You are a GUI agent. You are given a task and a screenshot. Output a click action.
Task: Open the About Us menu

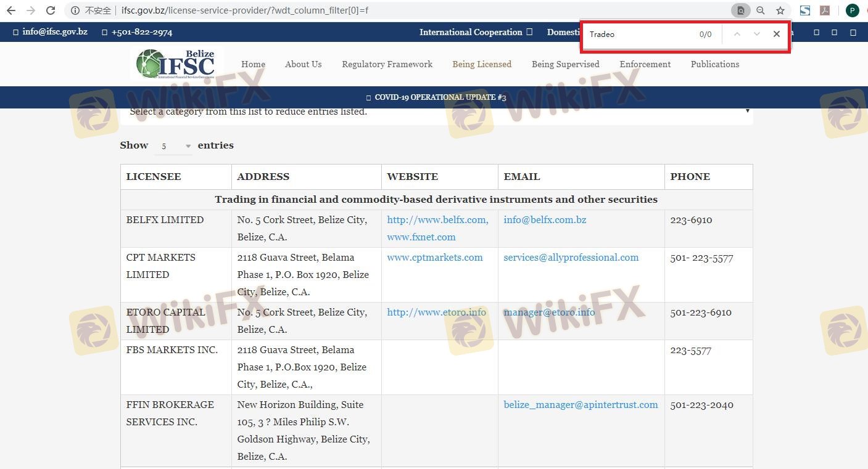coord(304,64)
